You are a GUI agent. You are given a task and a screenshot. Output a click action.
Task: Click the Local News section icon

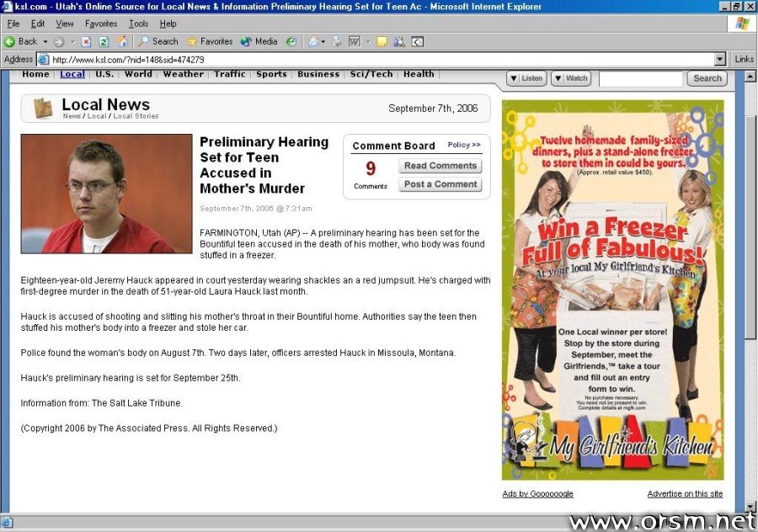point(43,108)
